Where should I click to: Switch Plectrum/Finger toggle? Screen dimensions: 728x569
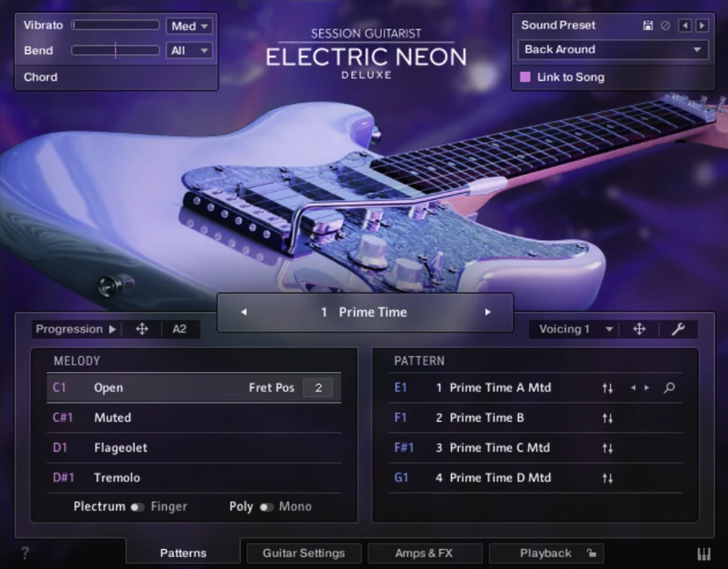(137, 507)
